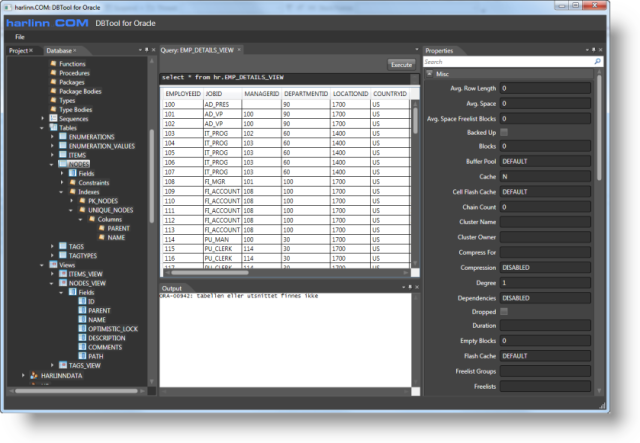The width and height of the screenshot is (640, 443).
Task: Collapse the NODES table node
Action: pos(52,164)
